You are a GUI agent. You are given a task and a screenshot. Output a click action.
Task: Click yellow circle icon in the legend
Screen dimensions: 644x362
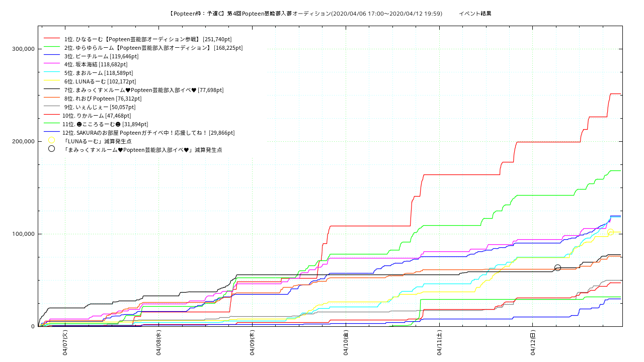click(x=51, y=140)
